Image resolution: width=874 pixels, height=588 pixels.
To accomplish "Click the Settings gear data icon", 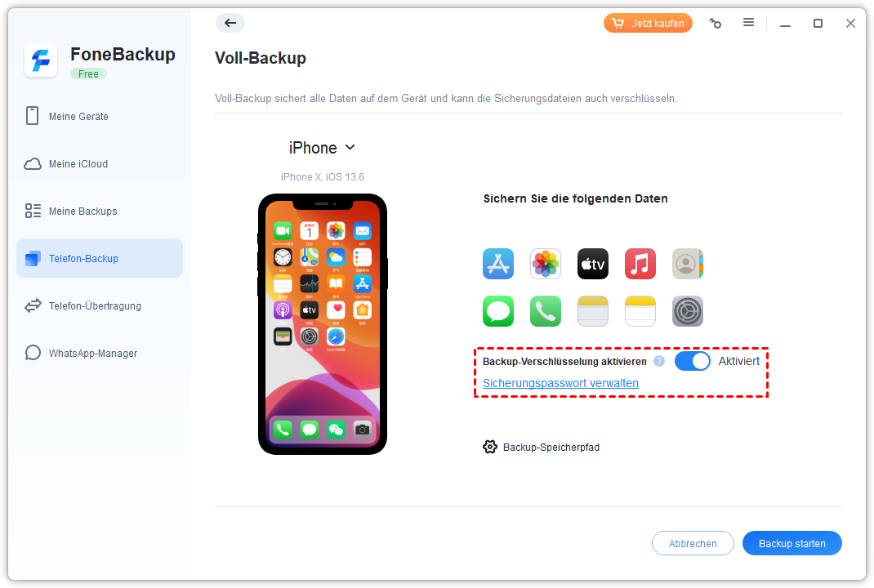I will [x=687, y=311].
